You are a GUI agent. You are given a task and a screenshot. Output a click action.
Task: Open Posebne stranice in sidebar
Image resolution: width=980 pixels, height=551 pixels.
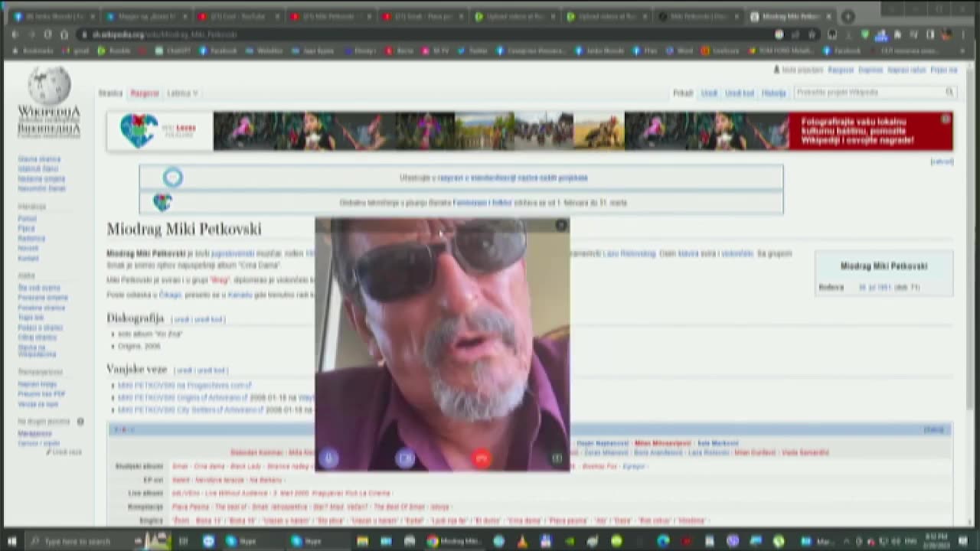[41, 308]
